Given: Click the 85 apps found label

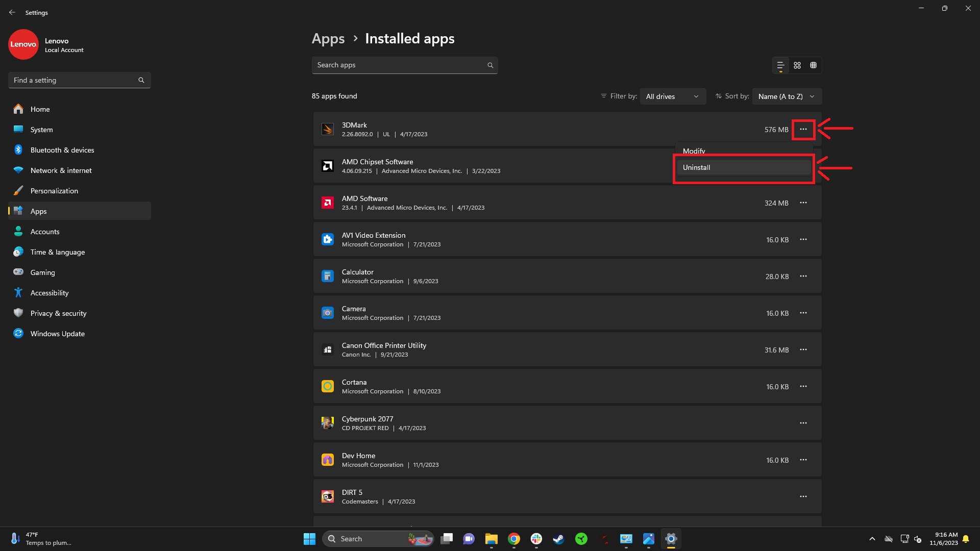Looking at the screenshot, I should point(334,96).
